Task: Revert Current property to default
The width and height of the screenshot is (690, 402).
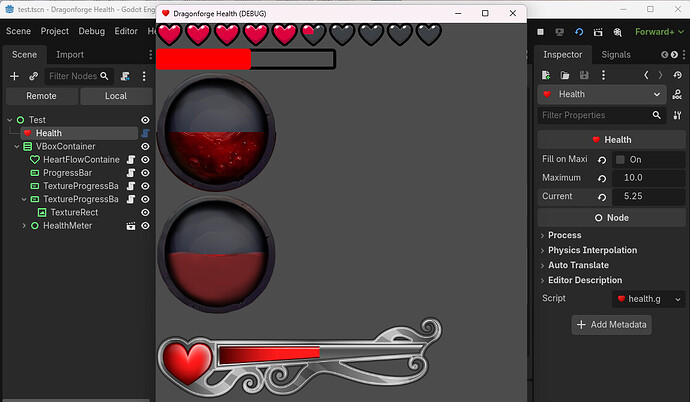Action: click(x=602, y=197)
